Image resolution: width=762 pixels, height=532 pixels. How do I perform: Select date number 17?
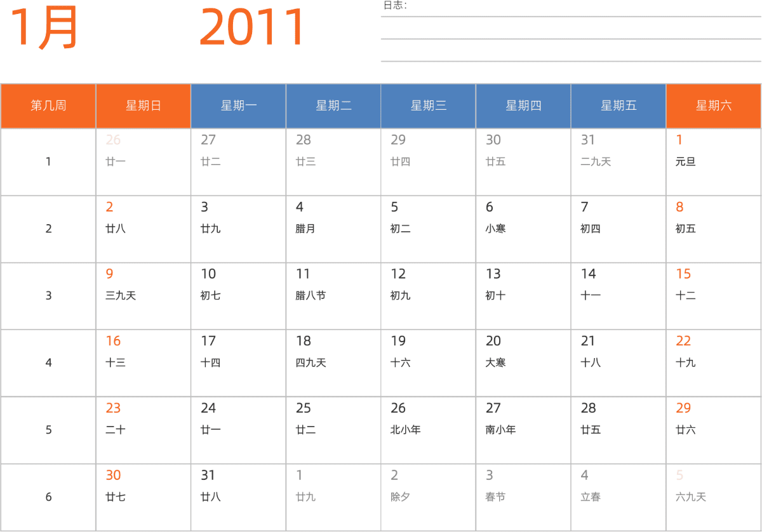208,342
